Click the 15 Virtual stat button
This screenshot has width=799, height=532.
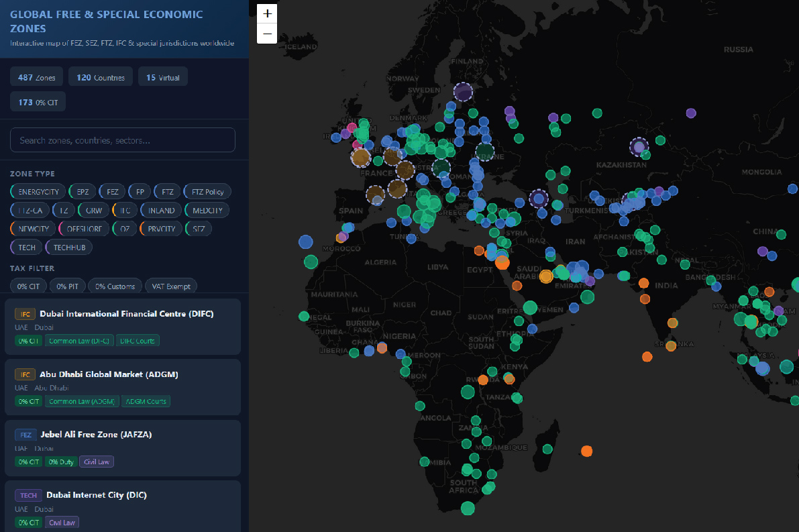pyautogui.click(x=163, y=78)
